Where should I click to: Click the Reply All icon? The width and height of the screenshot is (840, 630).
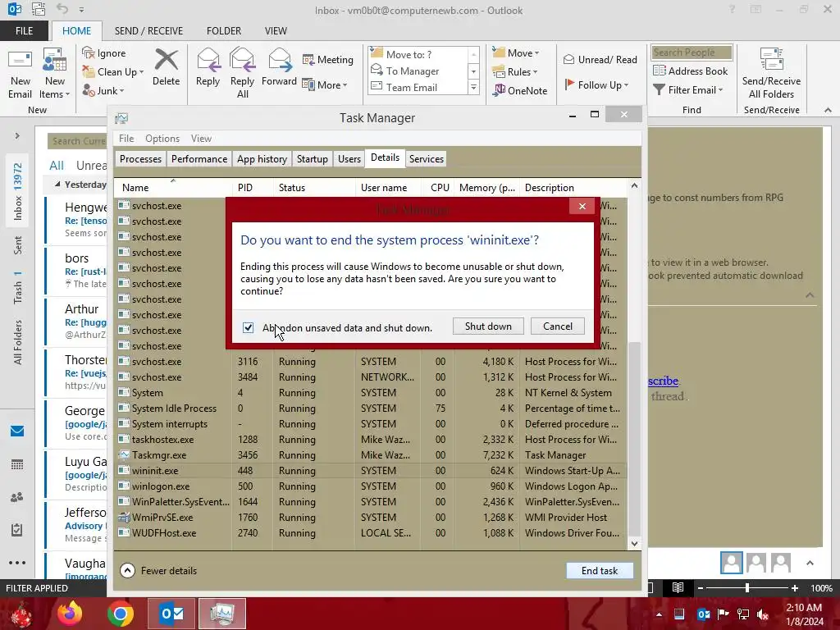(x=242, y=73)
